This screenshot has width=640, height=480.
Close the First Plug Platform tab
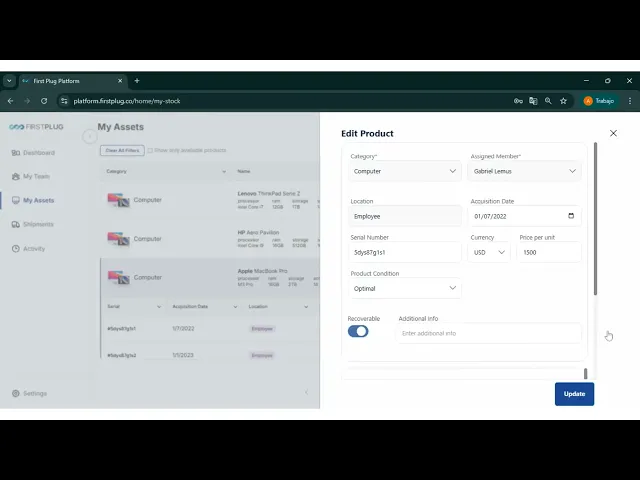(x=120, y=81)
